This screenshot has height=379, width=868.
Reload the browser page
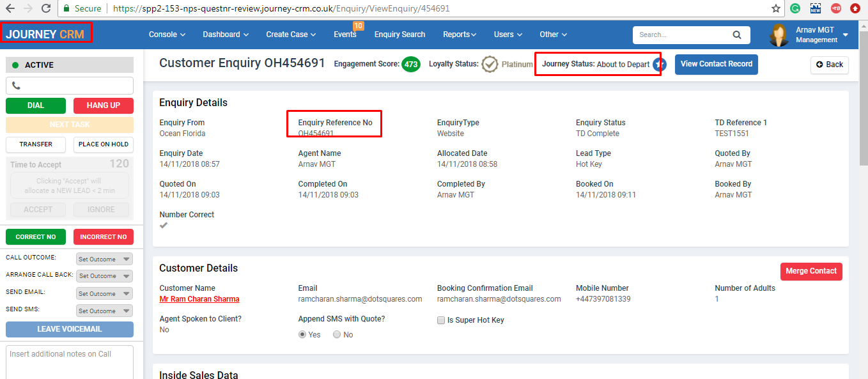pos(45,8)
